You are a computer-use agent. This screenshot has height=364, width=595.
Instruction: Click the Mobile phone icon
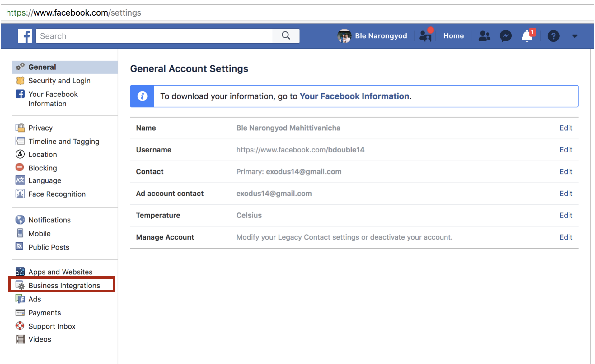tap(20, 233)
